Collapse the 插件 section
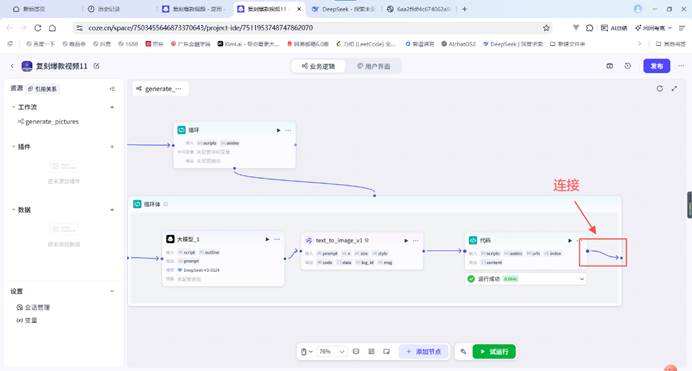The image size is (692, 371). point(13,146)
